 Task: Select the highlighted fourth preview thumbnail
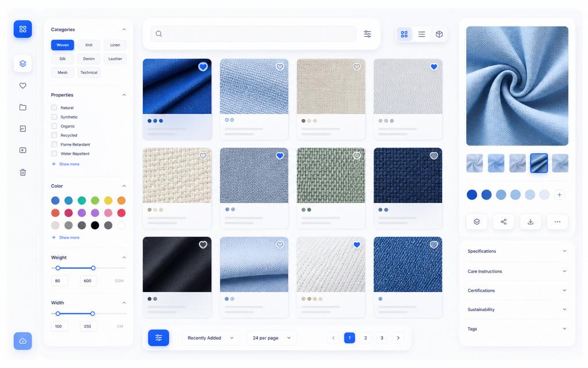point(539,163)
